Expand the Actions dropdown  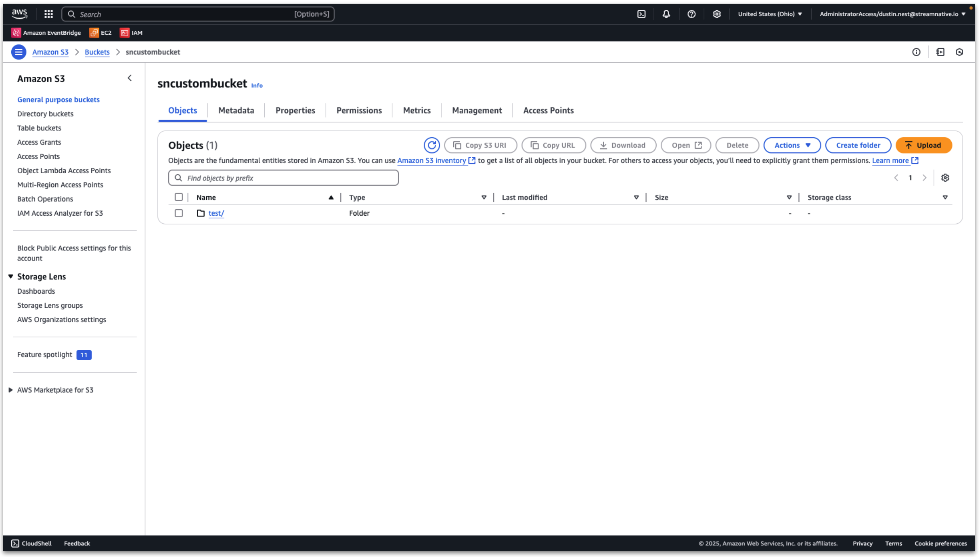792,145
